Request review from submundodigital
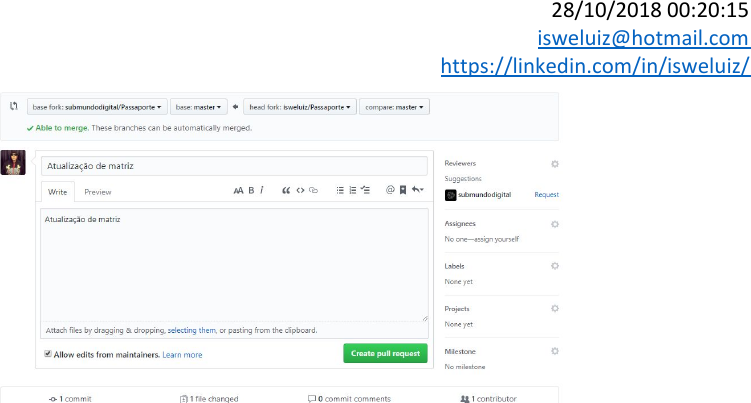Viewport: 751px width, 403px height. 546,195
